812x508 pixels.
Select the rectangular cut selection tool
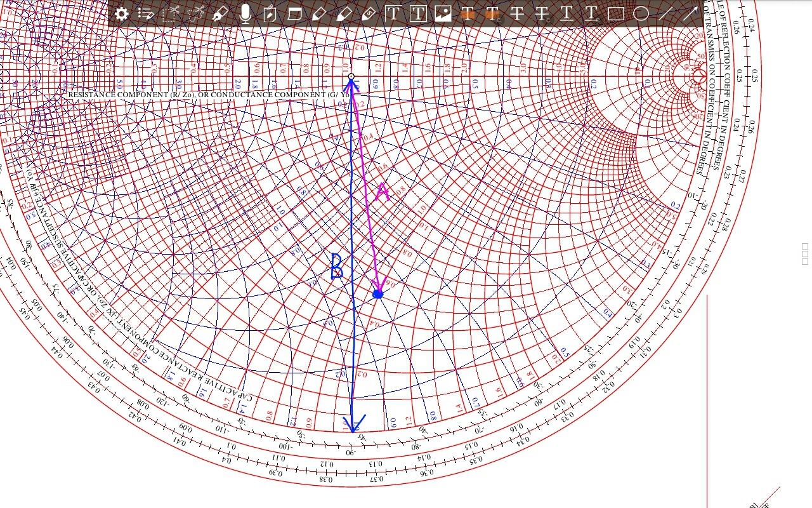point(171,13)
